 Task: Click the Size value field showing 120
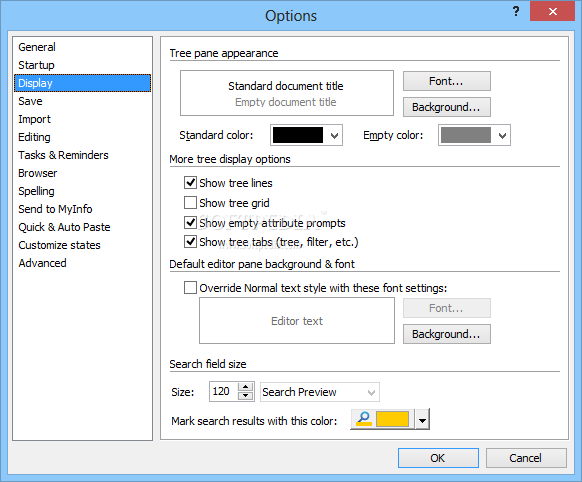[224, 391]
